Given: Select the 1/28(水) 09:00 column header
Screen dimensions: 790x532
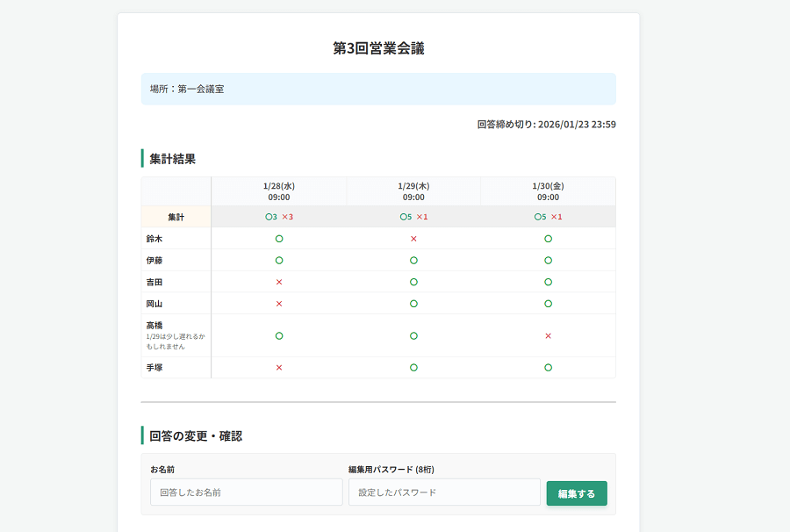Looking at the screenshot, I should coord(279,191).
